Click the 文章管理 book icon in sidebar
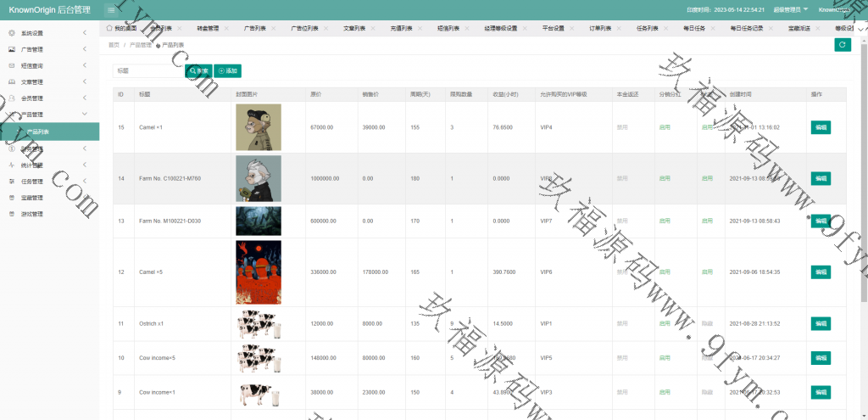Screen dimensions: 868x420 coord(12,81)
